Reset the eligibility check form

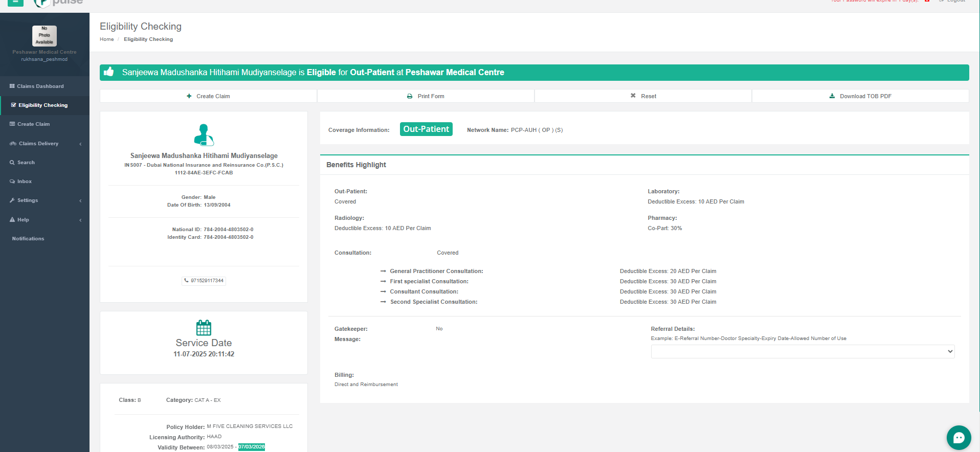[643, 96]
